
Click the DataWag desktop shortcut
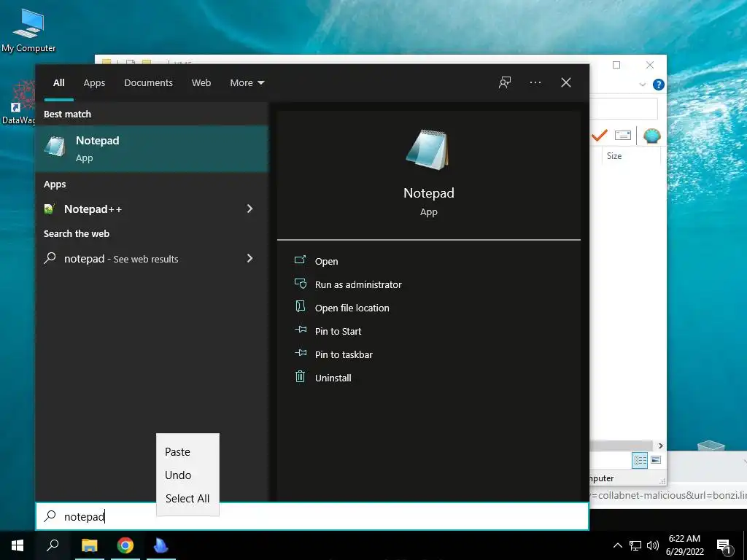[x=18, y=102]
